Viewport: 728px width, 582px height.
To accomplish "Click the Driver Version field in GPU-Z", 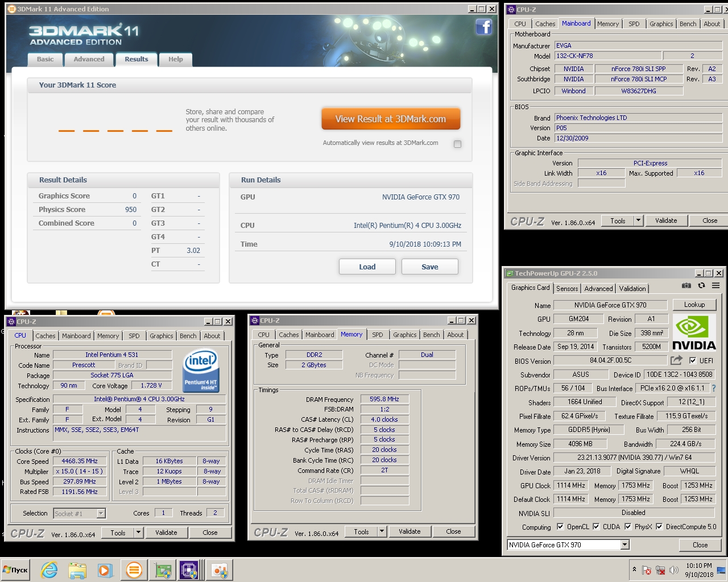I will click(x=634, y=458).
